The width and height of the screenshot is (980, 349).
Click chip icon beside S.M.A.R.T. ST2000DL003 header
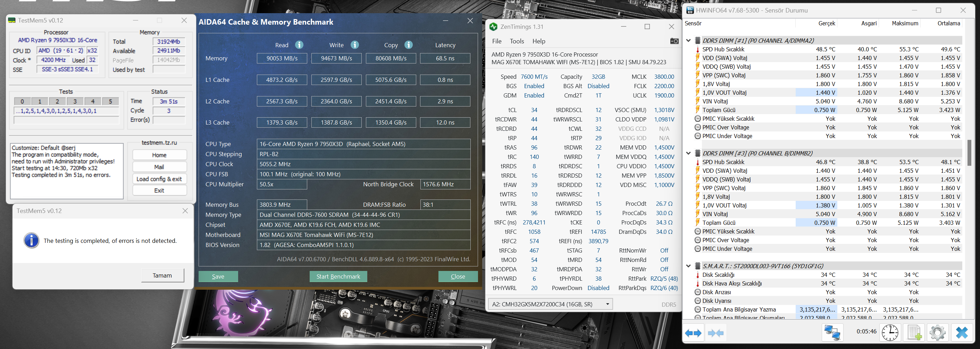click(698, 266)
